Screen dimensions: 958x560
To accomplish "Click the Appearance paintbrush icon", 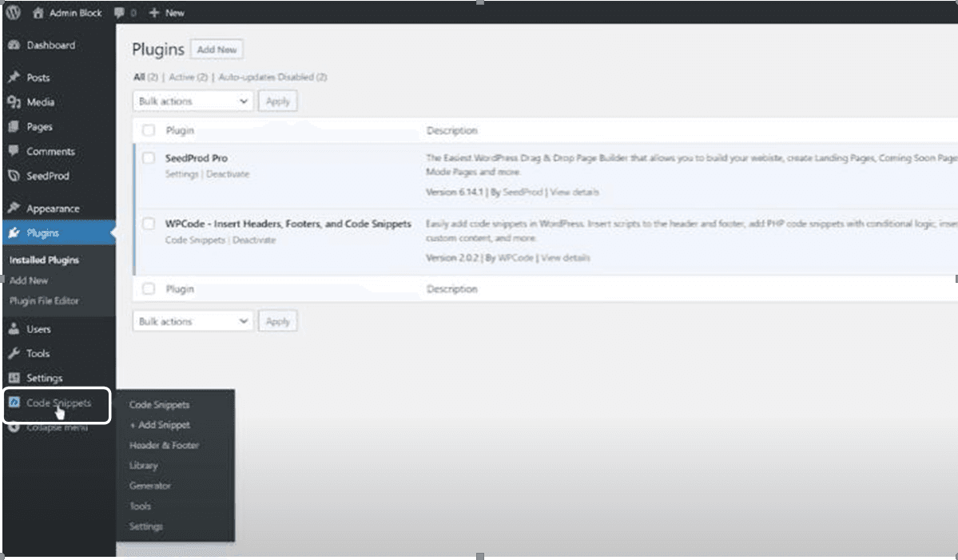I will 13,209.
